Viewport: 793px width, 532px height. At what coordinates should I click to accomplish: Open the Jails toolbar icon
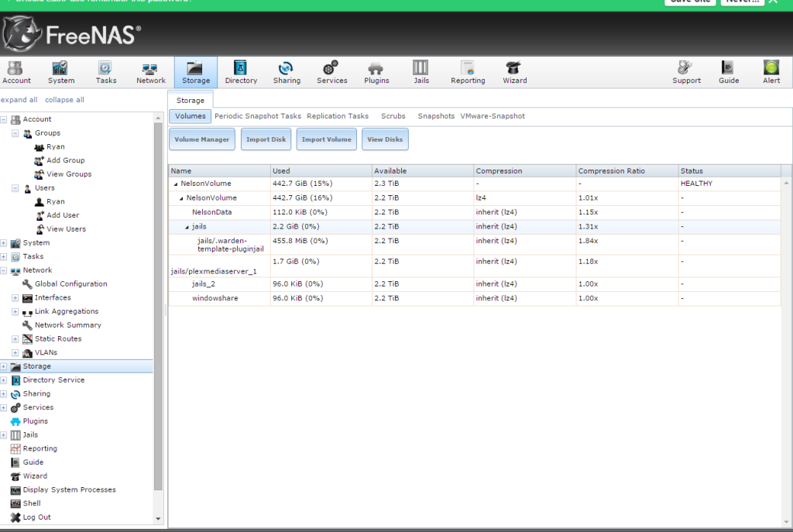tap(421, 72)
